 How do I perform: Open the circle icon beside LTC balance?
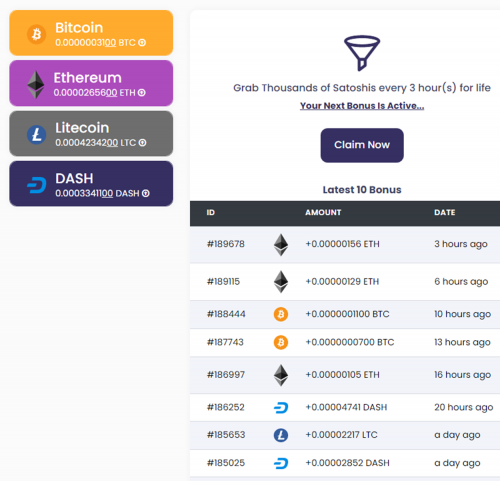click(142, 143)
